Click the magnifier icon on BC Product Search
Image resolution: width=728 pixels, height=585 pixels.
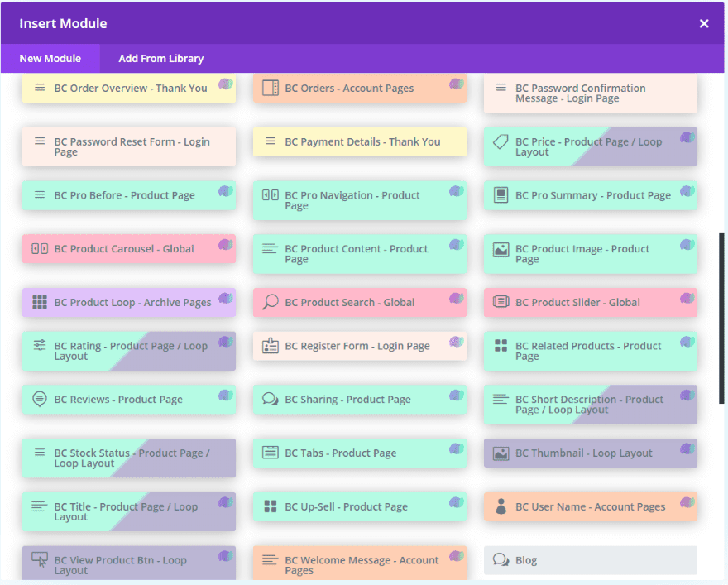[271, 302]
